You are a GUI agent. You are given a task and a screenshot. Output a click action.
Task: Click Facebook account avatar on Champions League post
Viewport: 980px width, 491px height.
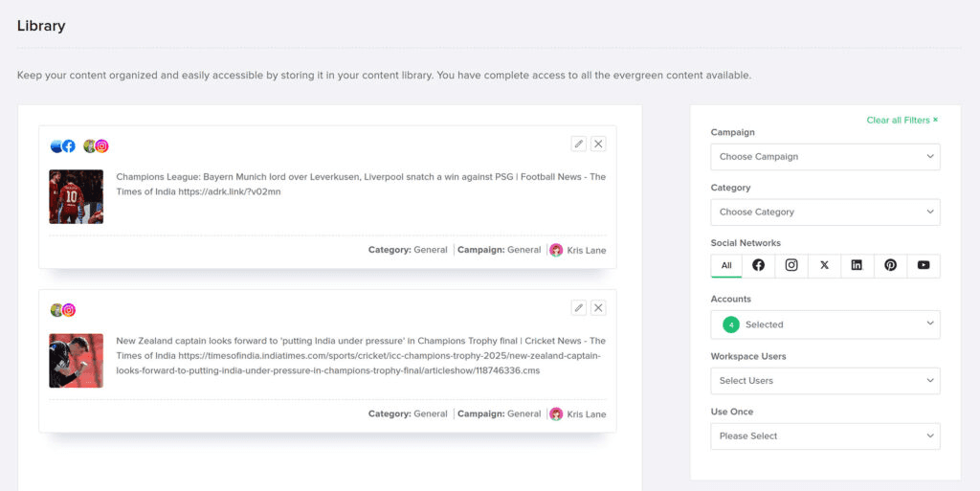(x=63, y=146)
